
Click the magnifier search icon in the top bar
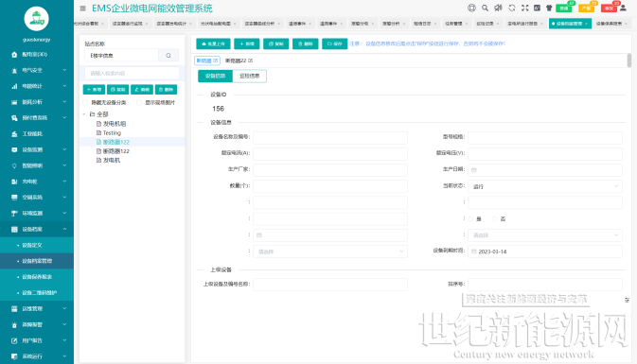(485, 8)
